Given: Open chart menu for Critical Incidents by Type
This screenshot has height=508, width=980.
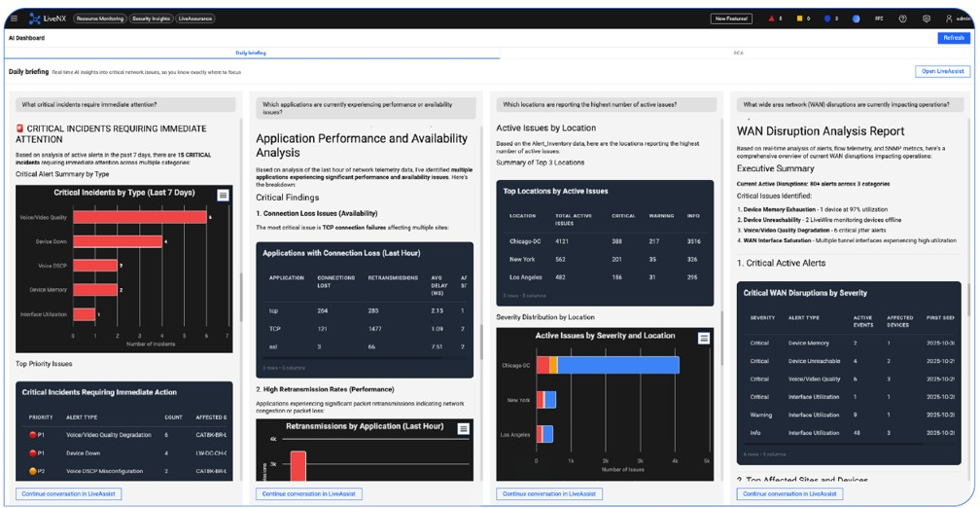Looking at the screenshot, I should pos(224,196).
